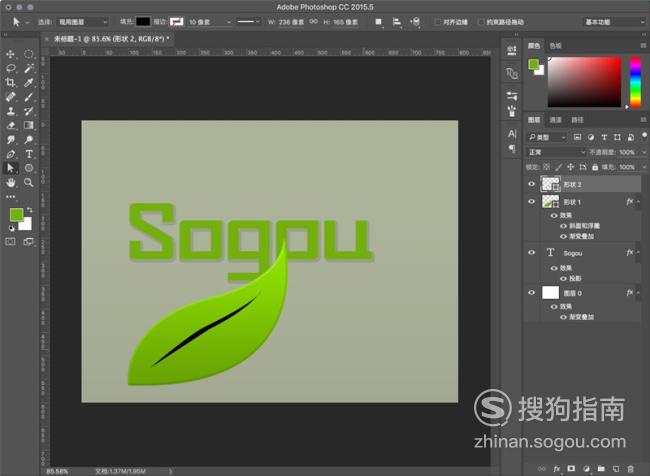Click the toolbar foreground green color
Image resolution: width=650 pixels, height=476 pixels.
[16, 214]
